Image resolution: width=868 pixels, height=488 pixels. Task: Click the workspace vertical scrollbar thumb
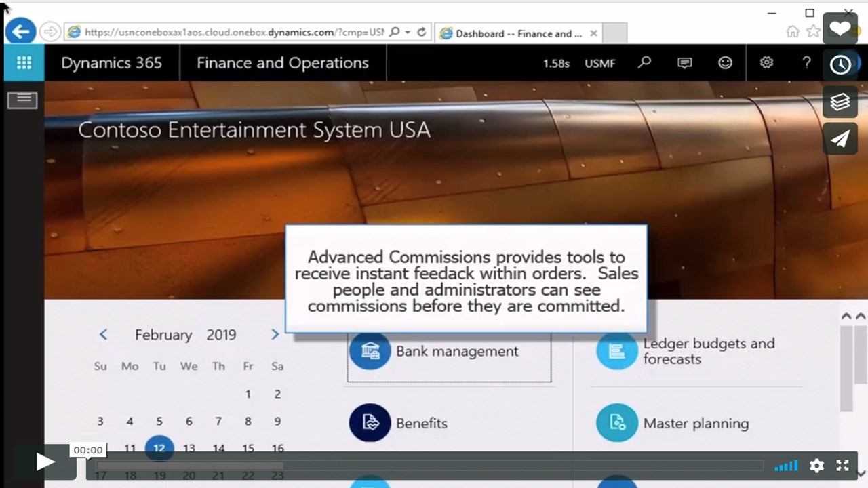coord(846,368)
